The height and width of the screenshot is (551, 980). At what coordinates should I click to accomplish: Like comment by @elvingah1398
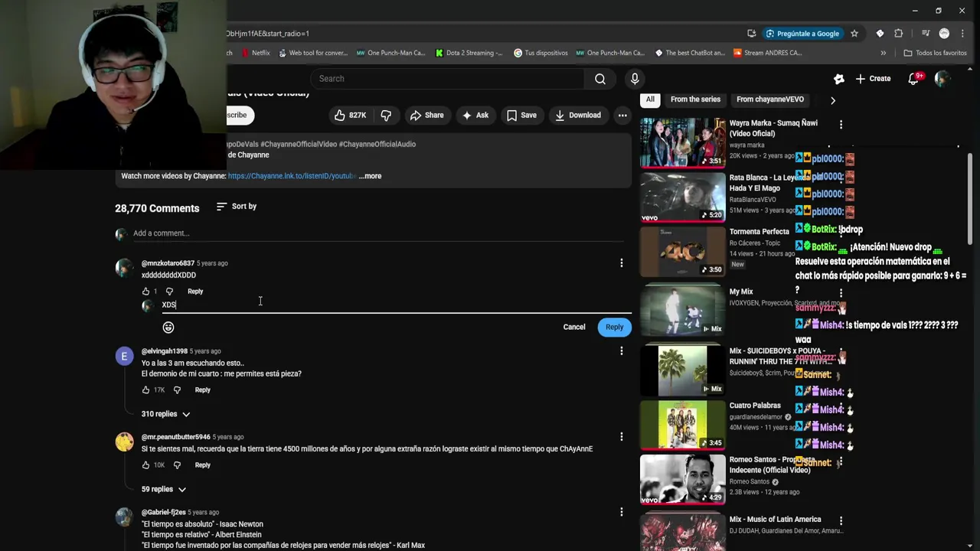click(145, 390)
